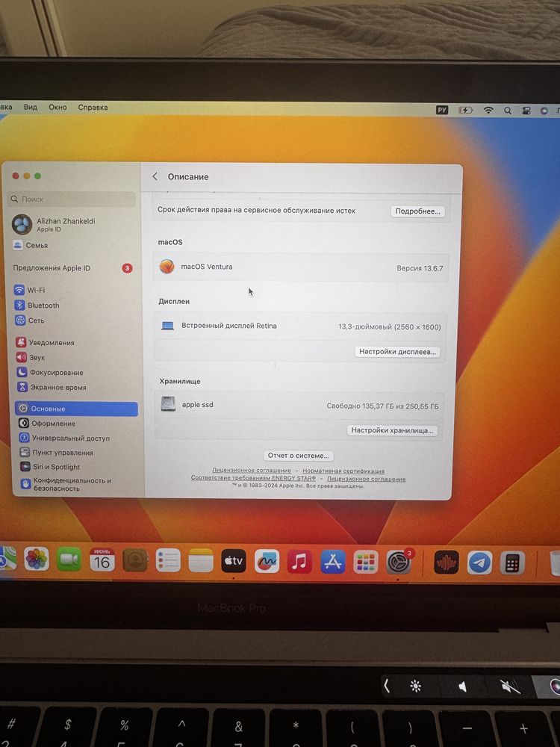Open Экранное время screen time settings
The height and width of the screenshot is (747, 560).
coord(52,387)
